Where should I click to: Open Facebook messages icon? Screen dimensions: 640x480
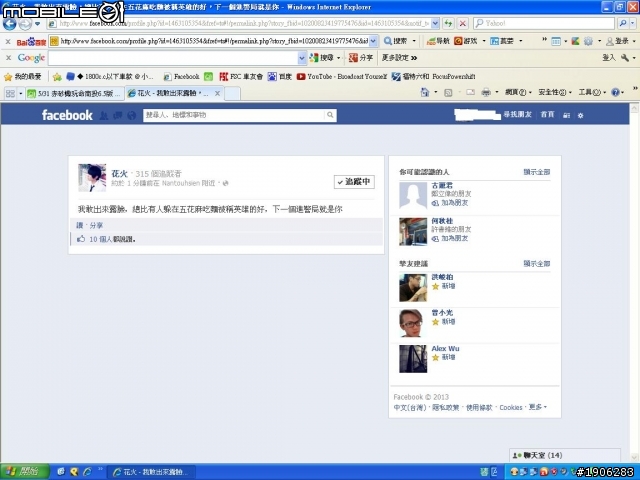[x=118, y=116]
